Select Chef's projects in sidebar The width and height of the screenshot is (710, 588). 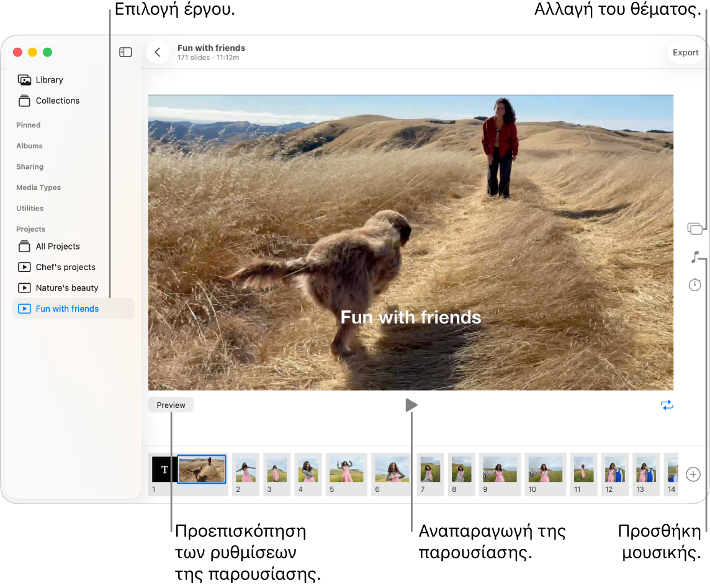click(65, 268)
